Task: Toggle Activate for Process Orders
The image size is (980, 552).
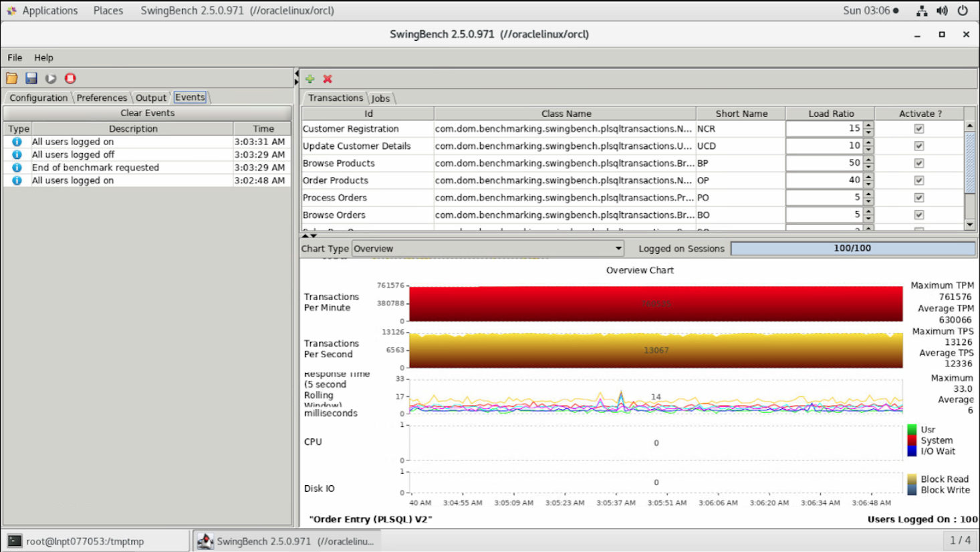Action: [919, 198]
